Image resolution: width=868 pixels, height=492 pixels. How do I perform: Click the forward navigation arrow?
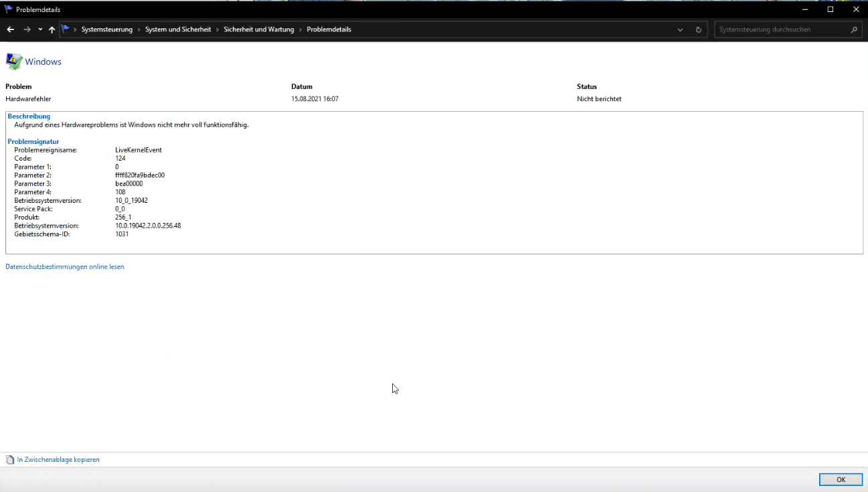27,29
